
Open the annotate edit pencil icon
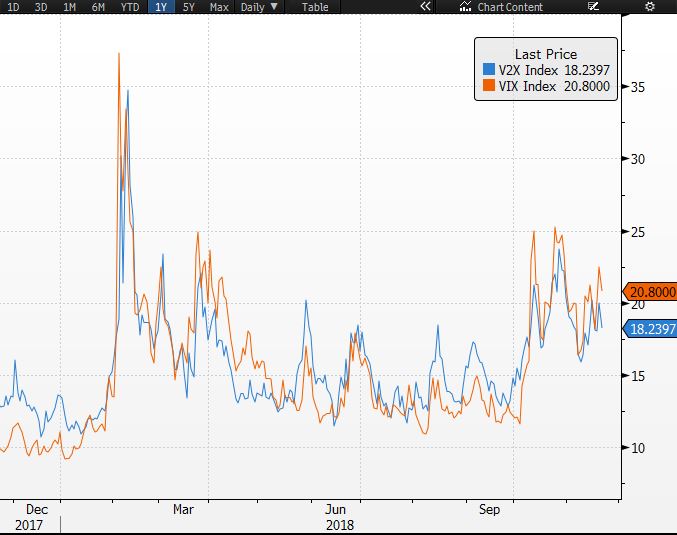pos(593,6)
